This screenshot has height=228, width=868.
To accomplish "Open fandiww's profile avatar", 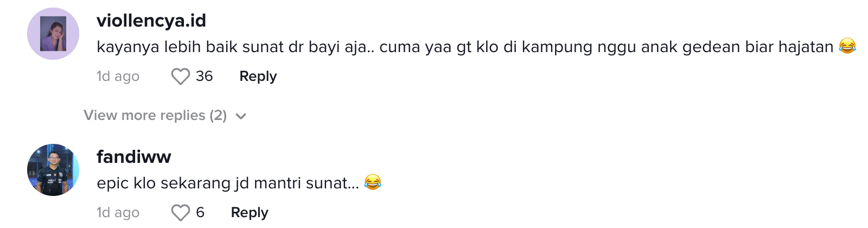I will point(53,170).
